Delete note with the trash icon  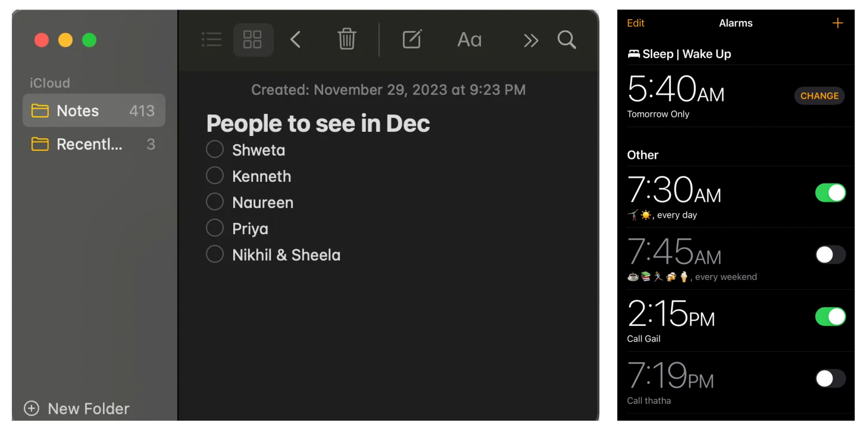(x=347, y=39)
